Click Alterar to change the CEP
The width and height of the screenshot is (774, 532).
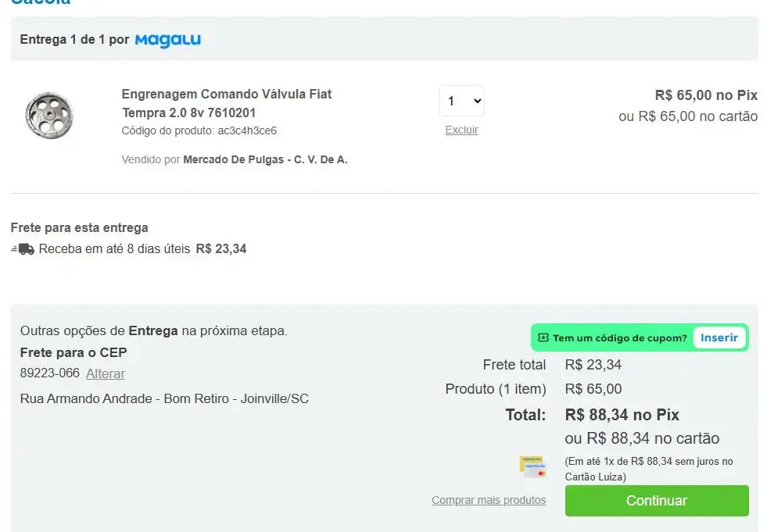click(106, 373)
